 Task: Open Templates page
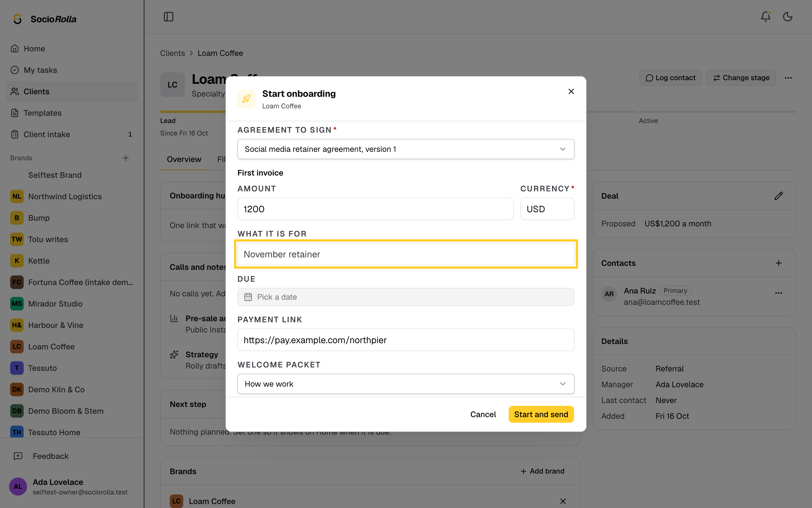tap(72, 113)
